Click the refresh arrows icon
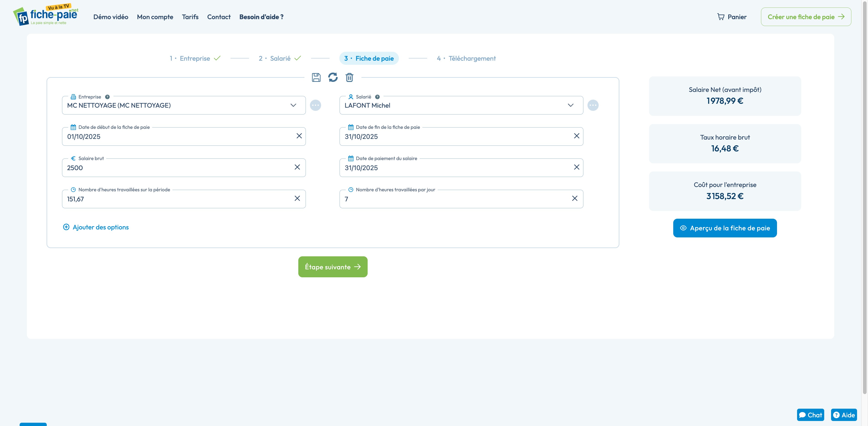The width and height of the screenshot is (868, 426). [x=333, y=78]
